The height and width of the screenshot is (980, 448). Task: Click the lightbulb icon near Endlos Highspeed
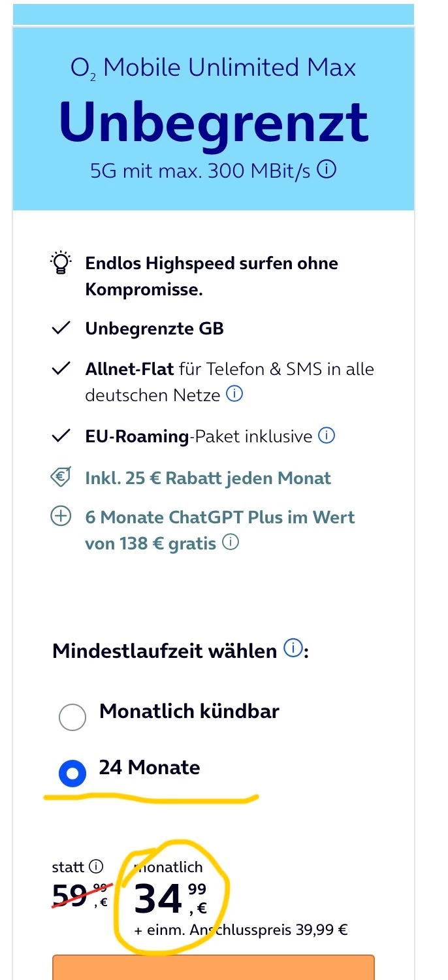tap(61, 263)
